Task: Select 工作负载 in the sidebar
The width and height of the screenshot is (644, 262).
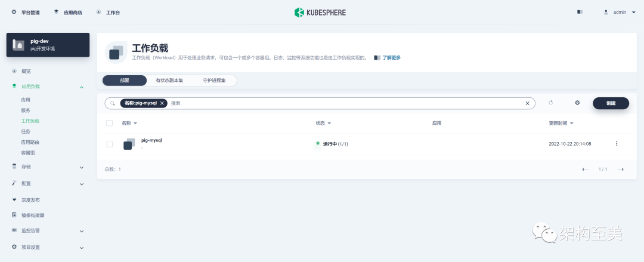Action: click(x=30, y=121)
